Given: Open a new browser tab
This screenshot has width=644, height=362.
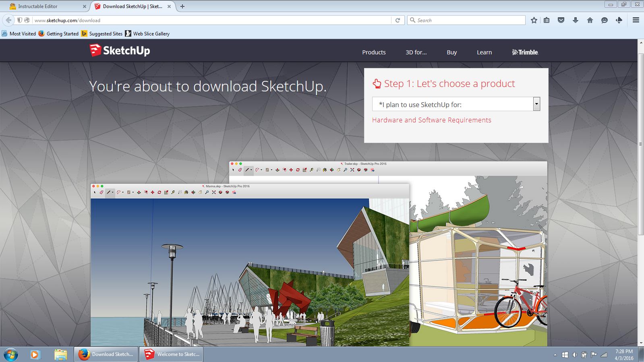Looking at the screenshot, I should [x=182, y=6].
